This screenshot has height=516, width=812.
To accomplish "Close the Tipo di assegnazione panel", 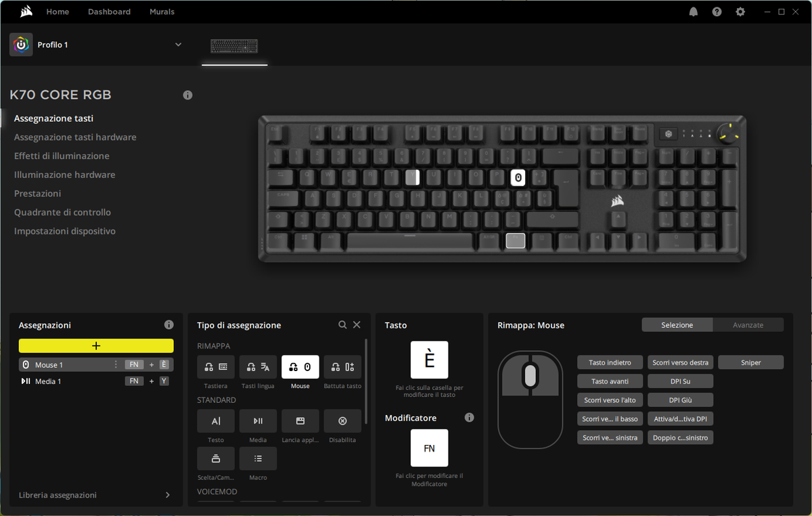I will pyautogui.click(x=357, y=325).
